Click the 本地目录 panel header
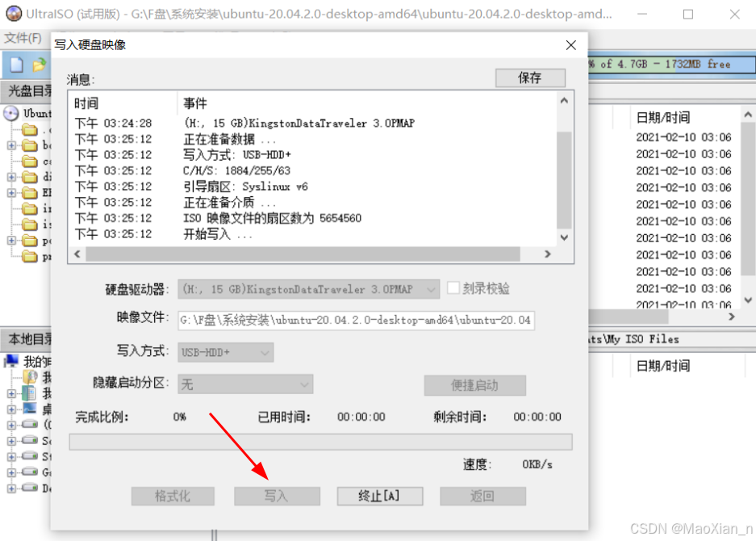The height and width of the screenshot is (541, 756). 27,339
